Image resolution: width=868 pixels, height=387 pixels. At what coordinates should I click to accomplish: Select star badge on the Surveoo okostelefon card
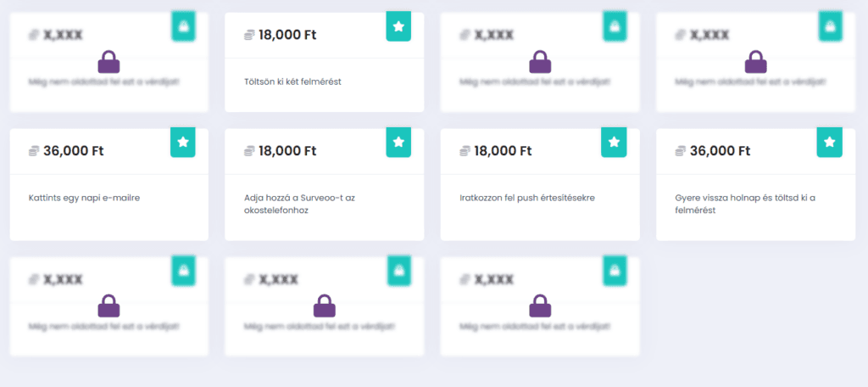coord(398,142)
